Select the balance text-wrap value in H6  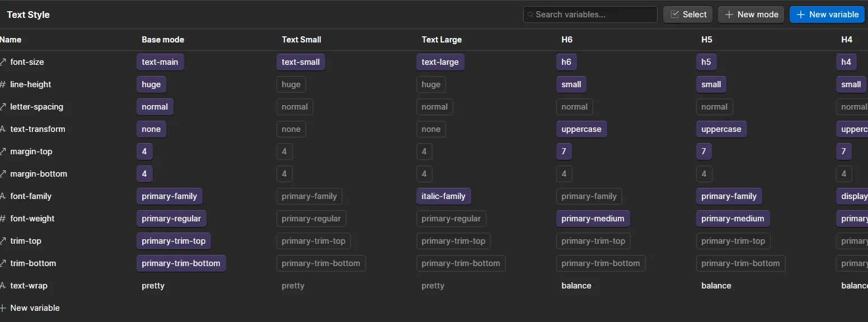[x=576, y=286]
